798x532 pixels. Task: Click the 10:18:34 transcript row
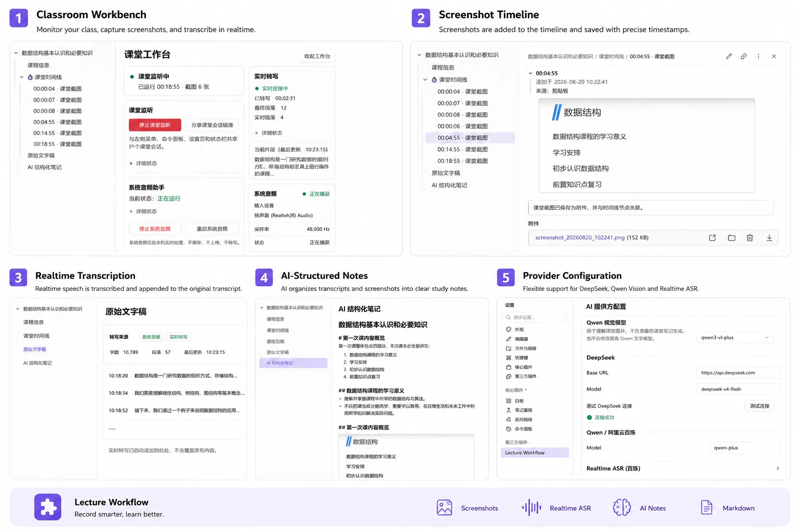(x=176, y=393)
